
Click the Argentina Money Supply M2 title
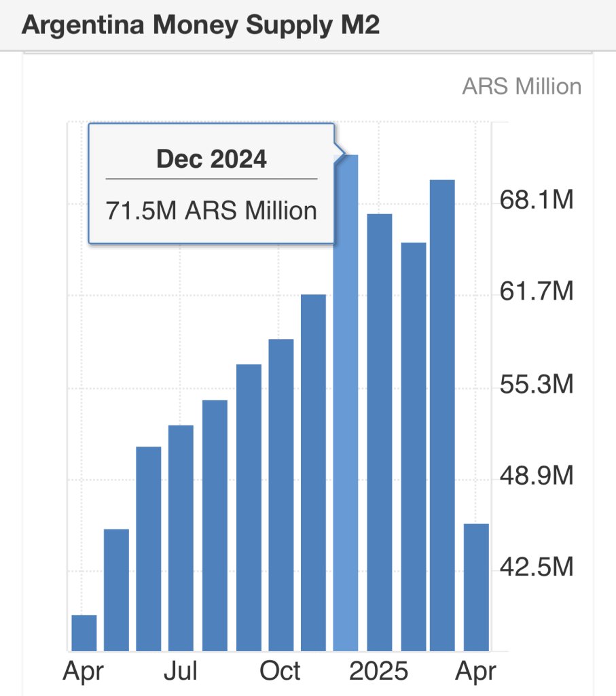(200, 25)
